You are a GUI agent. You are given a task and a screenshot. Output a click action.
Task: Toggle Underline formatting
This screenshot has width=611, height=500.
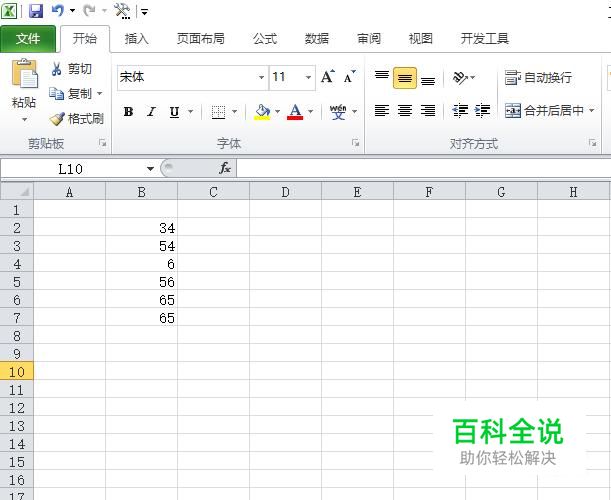[174, 112]
